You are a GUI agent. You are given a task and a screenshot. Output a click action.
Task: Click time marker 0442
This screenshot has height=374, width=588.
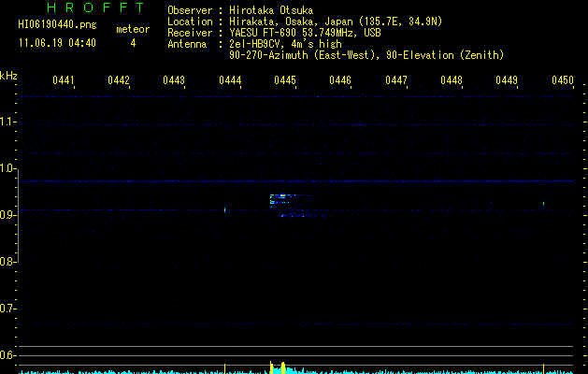[x=119, y=80]
